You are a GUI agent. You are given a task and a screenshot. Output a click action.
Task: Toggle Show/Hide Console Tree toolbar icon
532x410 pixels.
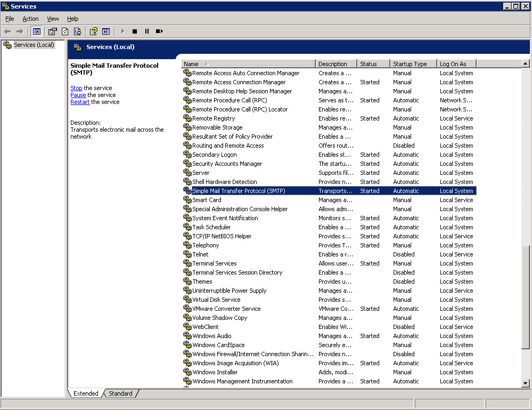pyautogui.click(x=37, y=31)
